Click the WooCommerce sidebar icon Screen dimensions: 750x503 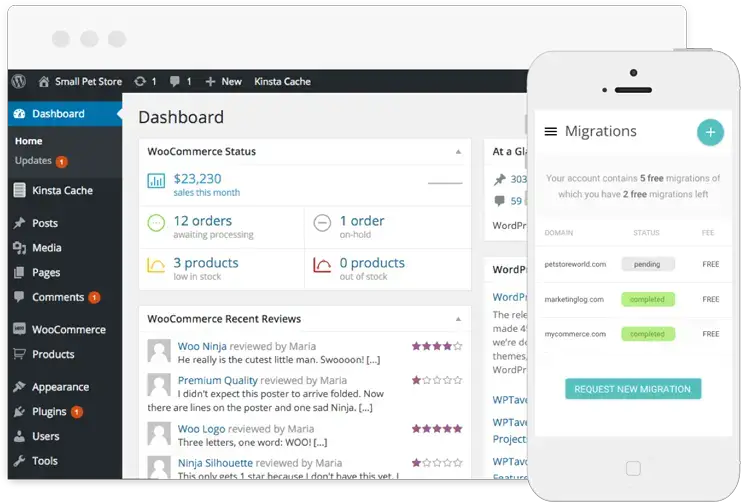pos(20,329)
